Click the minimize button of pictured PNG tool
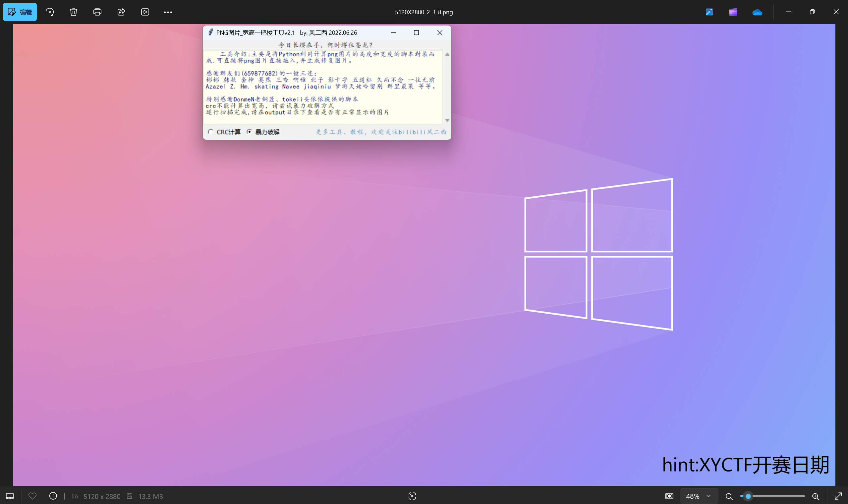Viewport: 848px width, 504px height. coord(394,32)
